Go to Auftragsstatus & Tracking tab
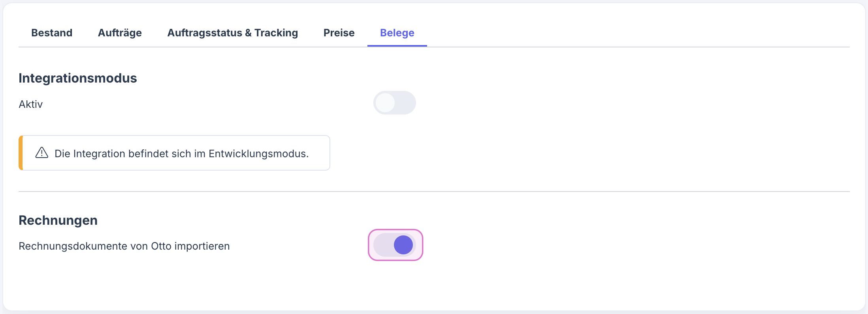 (232, 33)
